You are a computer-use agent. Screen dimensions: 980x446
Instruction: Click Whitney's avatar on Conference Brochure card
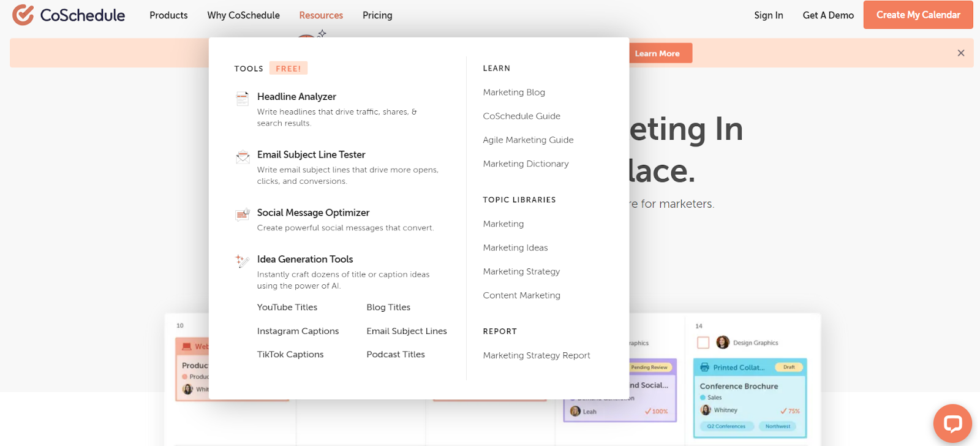tap(706, 410)
